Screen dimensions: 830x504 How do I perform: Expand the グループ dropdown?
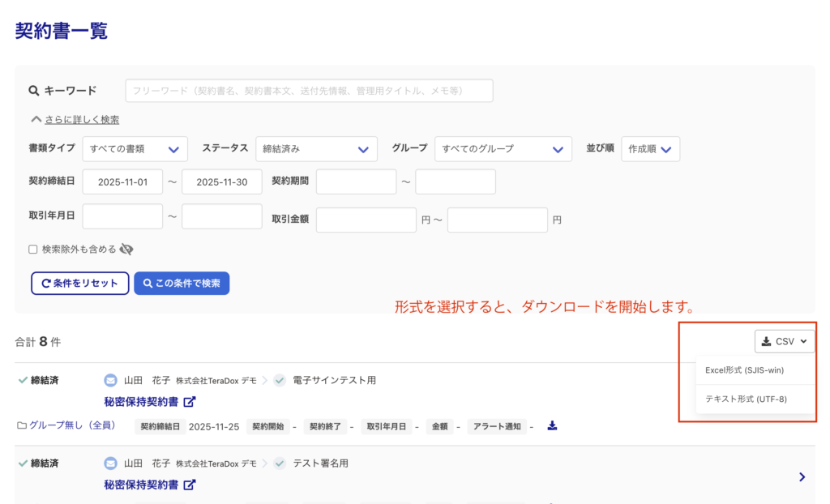(498, 149)
